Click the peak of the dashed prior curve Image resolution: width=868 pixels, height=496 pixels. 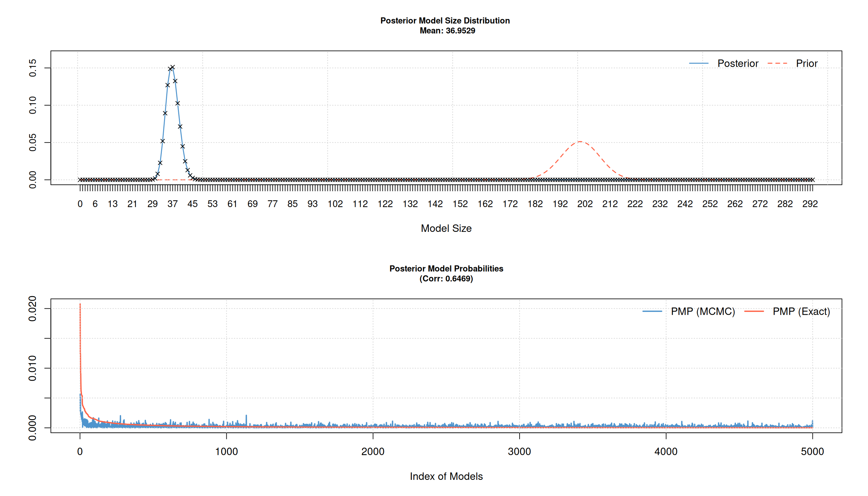point(580,142)
